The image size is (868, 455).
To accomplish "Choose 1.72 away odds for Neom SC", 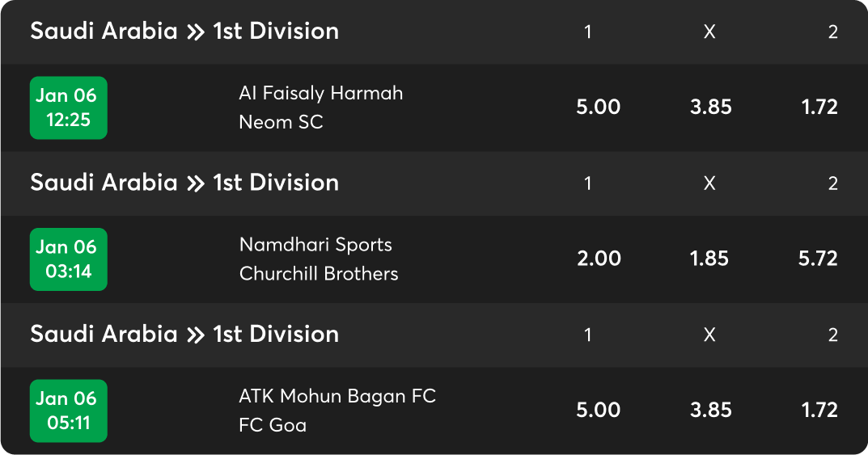I will point(819,107).
